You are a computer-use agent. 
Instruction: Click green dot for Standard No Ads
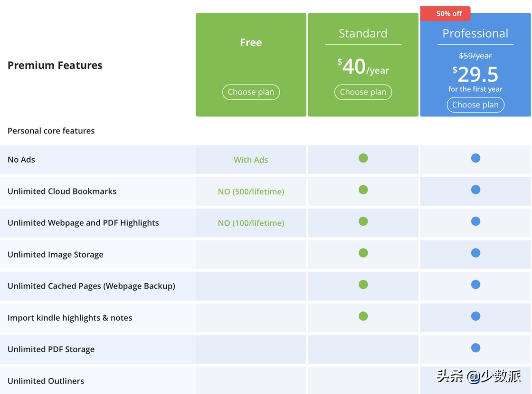pos(363,158)
